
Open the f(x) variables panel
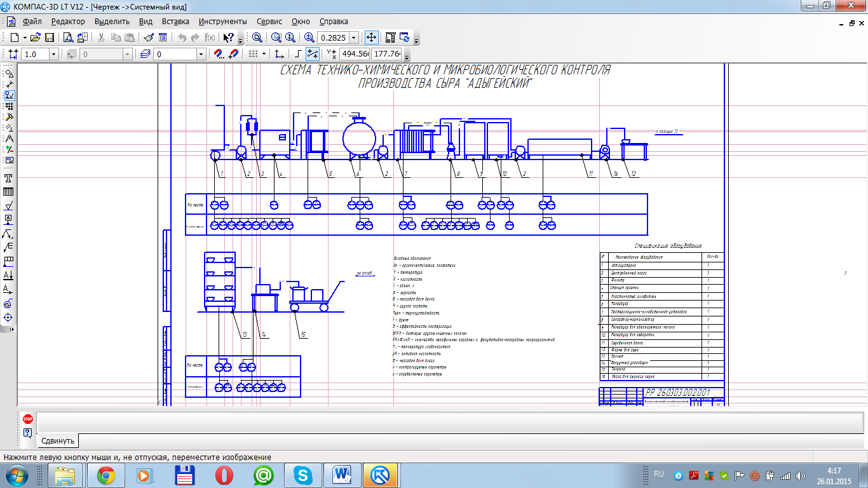coord(210,37)
